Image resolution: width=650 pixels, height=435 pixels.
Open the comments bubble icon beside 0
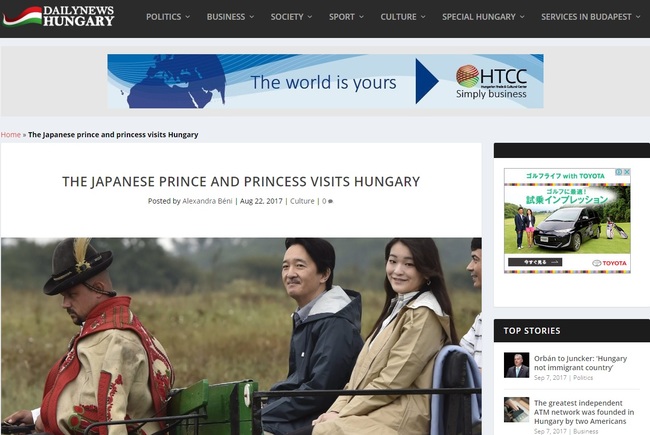coord(331,202)
